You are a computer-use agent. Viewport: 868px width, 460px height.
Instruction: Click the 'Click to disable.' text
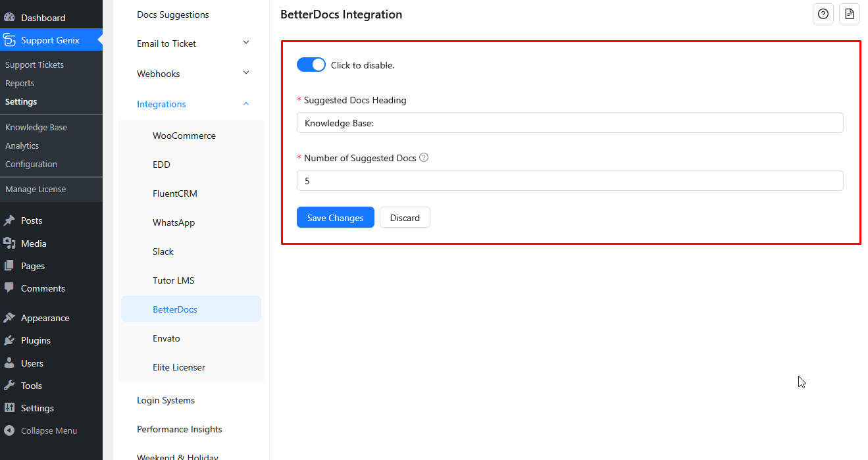363,65
